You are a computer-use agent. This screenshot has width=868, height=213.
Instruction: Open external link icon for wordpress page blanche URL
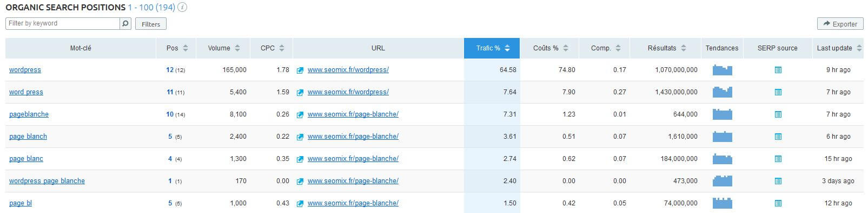pyautogui.click(x=300, y=181)
